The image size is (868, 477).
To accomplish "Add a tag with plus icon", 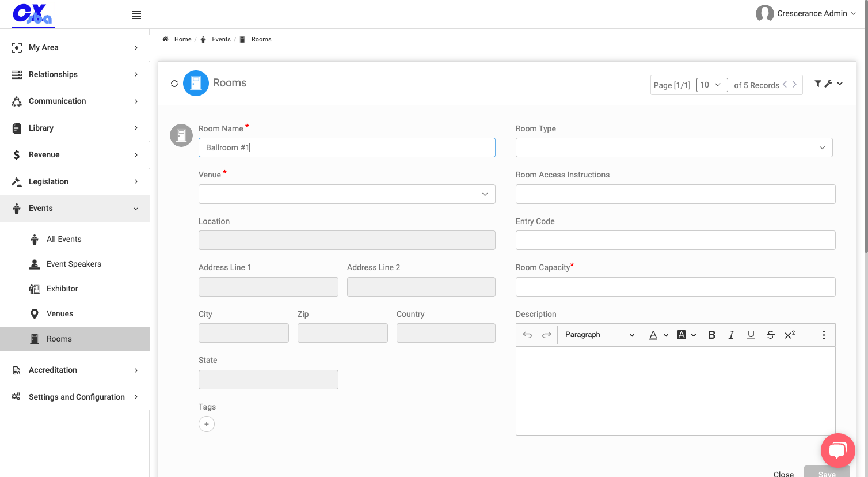I will [207, 424].
